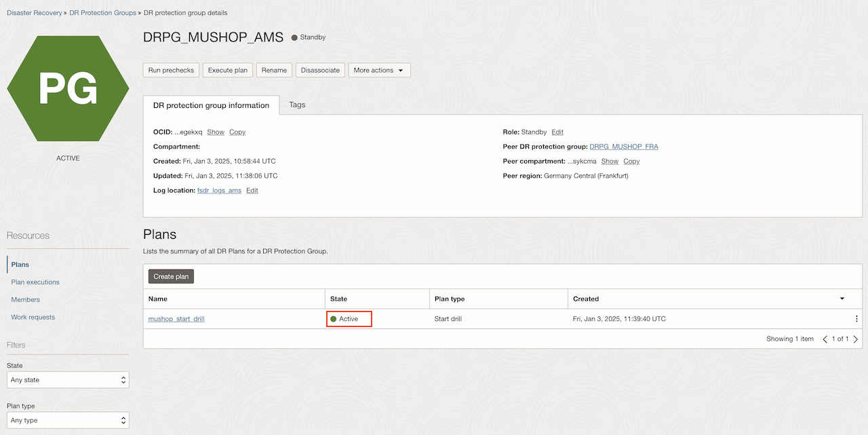
Task: Open Work requests in Resources sidebar
Action: 33,318
